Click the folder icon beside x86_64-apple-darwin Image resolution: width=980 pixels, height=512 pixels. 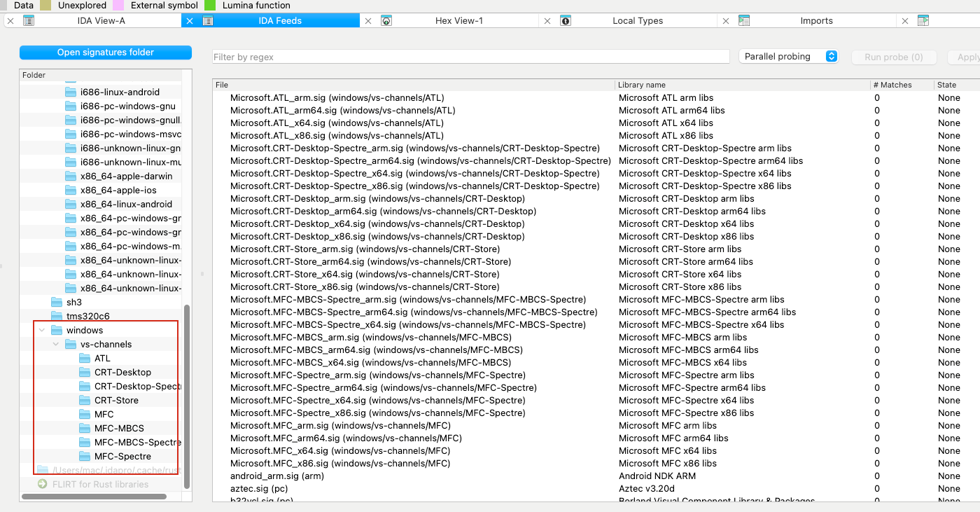click(71, 176)
